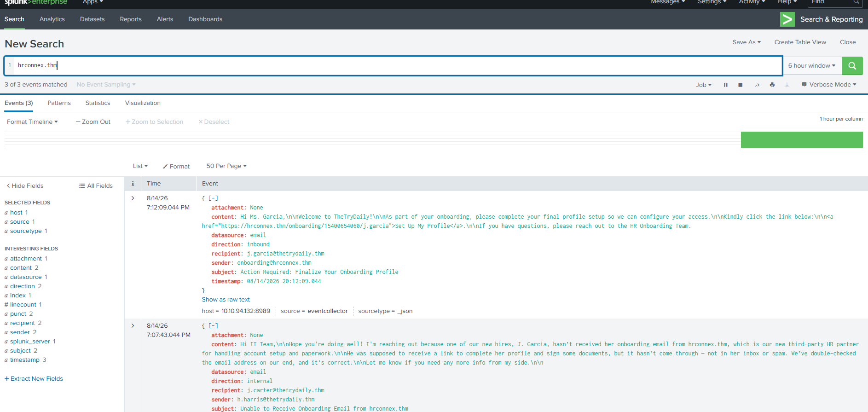868x412 pixels.
Task: Select the datasource field
Action: [x=26, y=277]
